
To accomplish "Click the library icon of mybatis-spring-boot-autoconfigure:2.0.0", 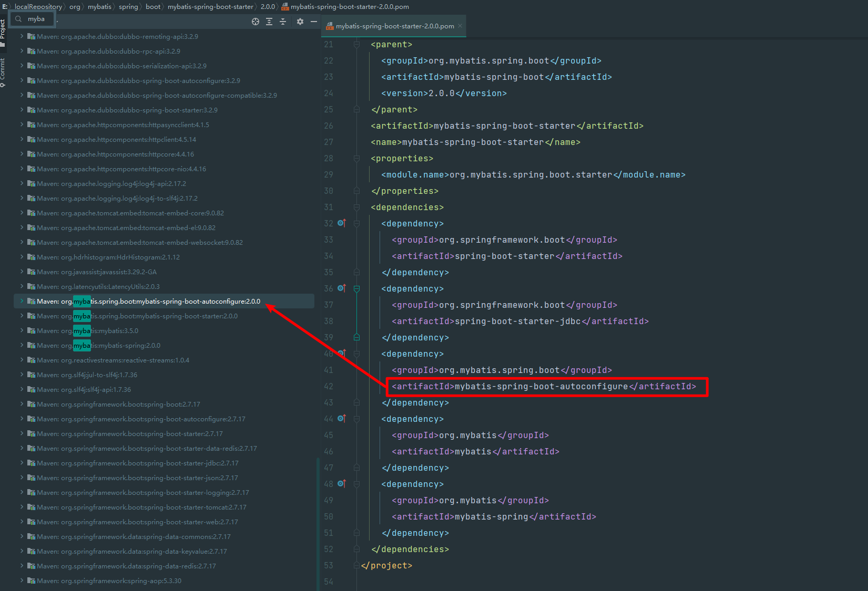I will coord(32,302).
